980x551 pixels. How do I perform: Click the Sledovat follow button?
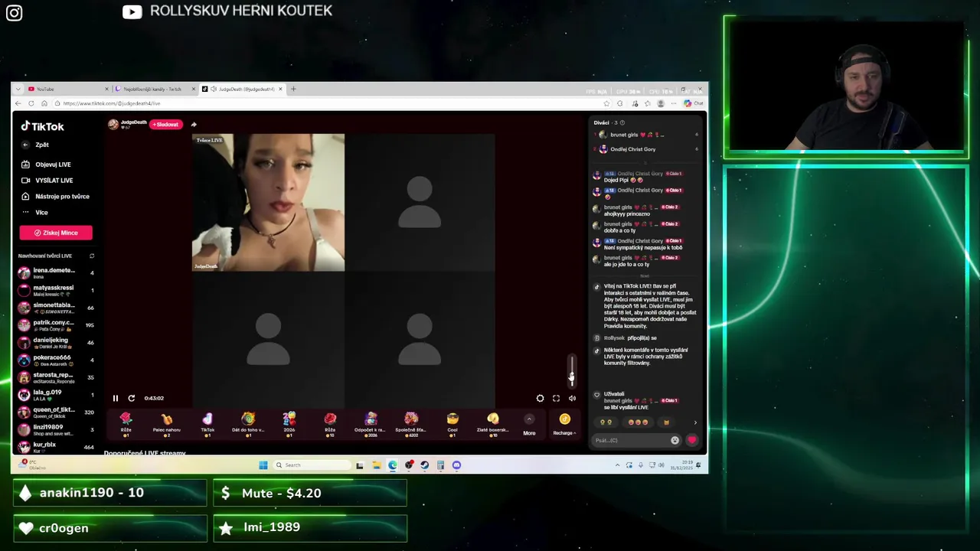tap(166, 124)
